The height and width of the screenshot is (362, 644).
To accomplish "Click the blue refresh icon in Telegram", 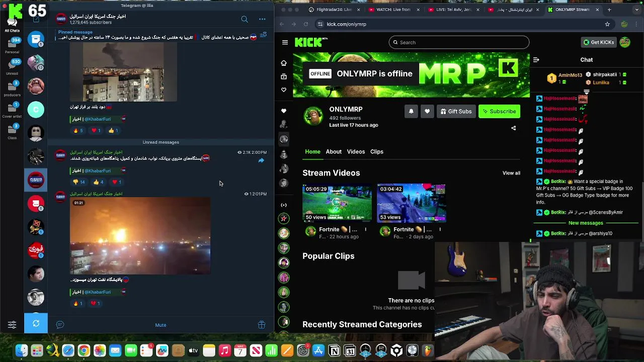I will pos(36,323).
